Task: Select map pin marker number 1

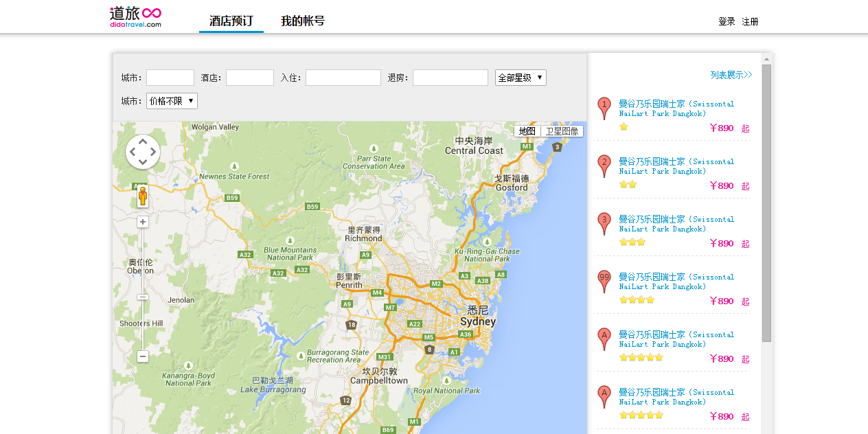Action: 604,108
